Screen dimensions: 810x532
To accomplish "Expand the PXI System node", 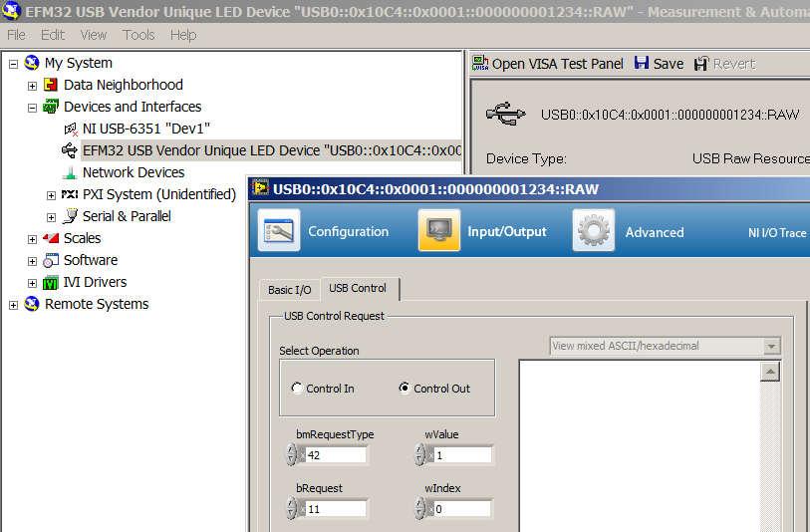I will [51, 195].
